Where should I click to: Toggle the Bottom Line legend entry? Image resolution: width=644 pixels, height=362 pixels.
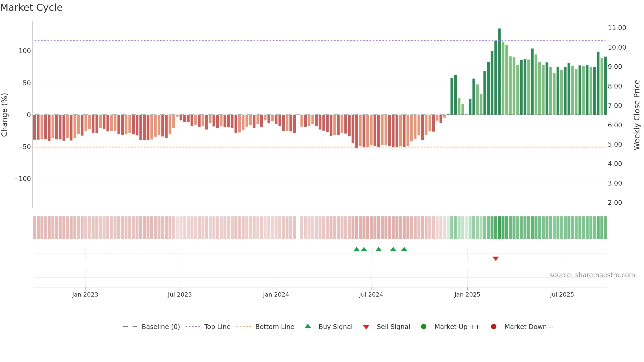(265, 327)
